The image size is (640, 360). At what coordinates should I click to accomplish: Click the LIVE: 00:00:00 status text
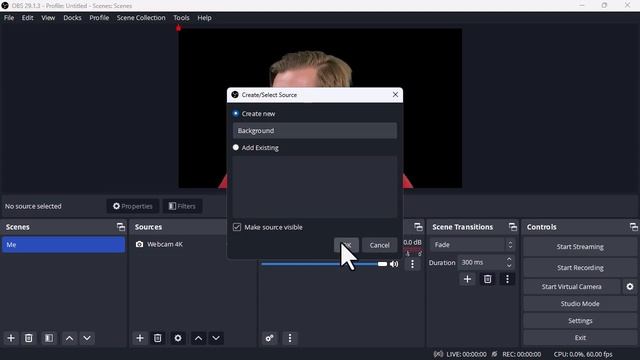click(x=466, y=354)
